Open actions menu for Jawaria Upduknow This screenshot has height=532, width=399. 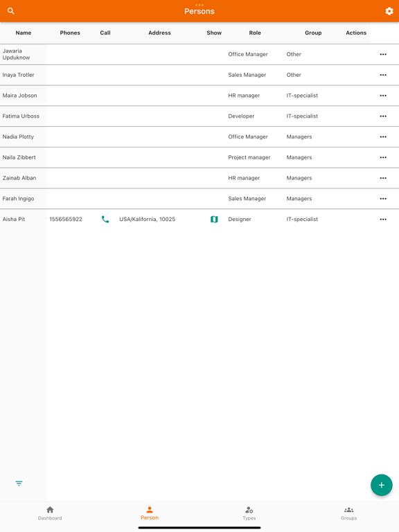[383, 54]
